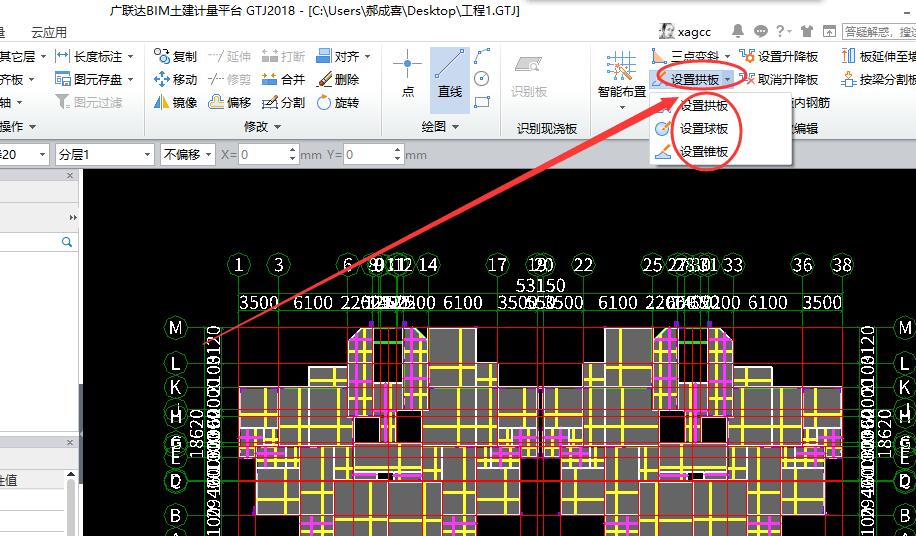This screenshot has height=536, width=916.
Task: Select the rectangle draw tool
Action: [482, 102]
